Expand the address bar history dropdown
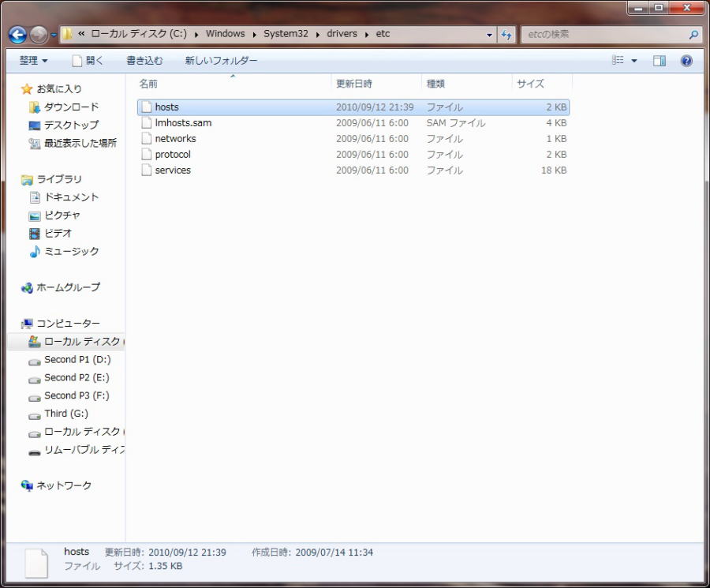The width and height of the screenshot is (710, 588). pyautogui.click(x=489, y=35)
